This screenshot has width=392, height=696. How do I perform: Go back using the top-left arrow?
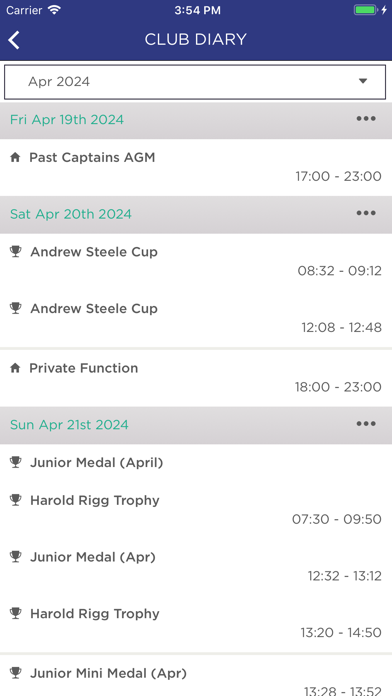tap(14, 40)
